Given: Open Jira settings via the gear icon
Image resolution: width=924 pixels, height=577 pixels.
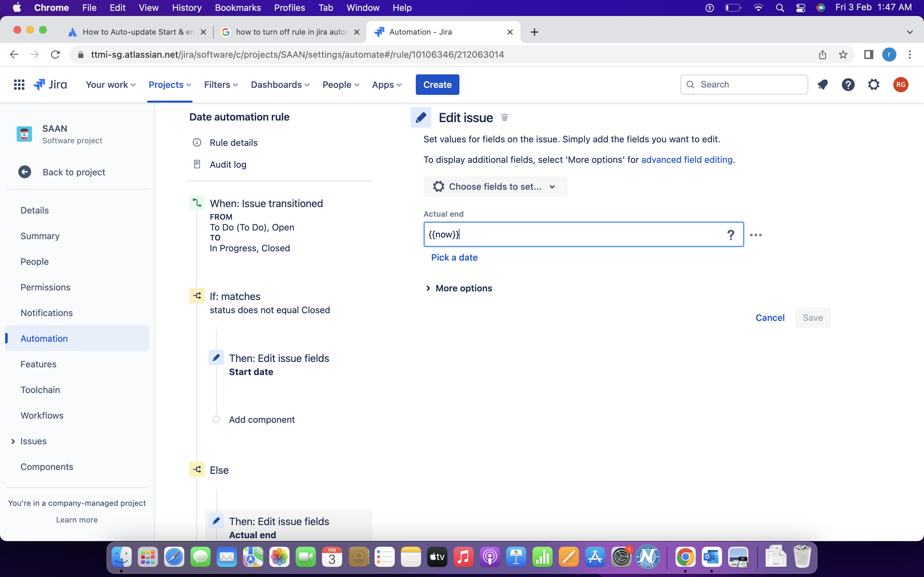Looking at the screenshot, I should [874, 84].
